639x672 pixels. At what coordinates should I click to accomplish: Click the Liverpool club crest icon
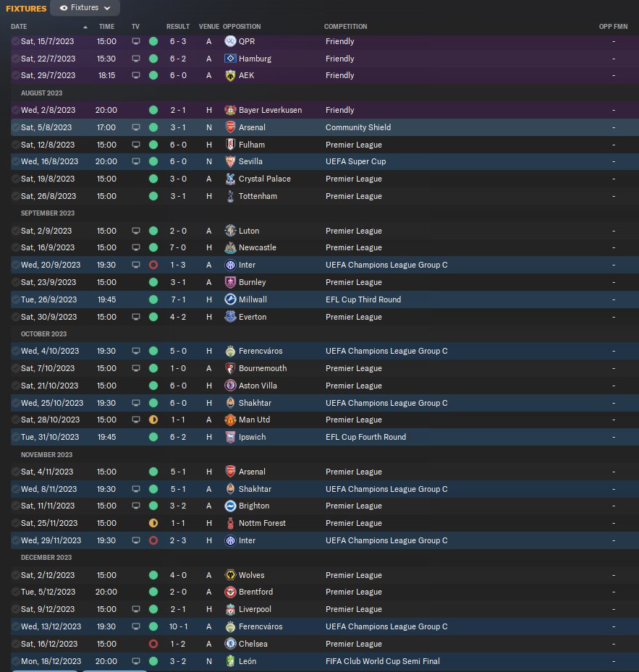pos(230,609)
